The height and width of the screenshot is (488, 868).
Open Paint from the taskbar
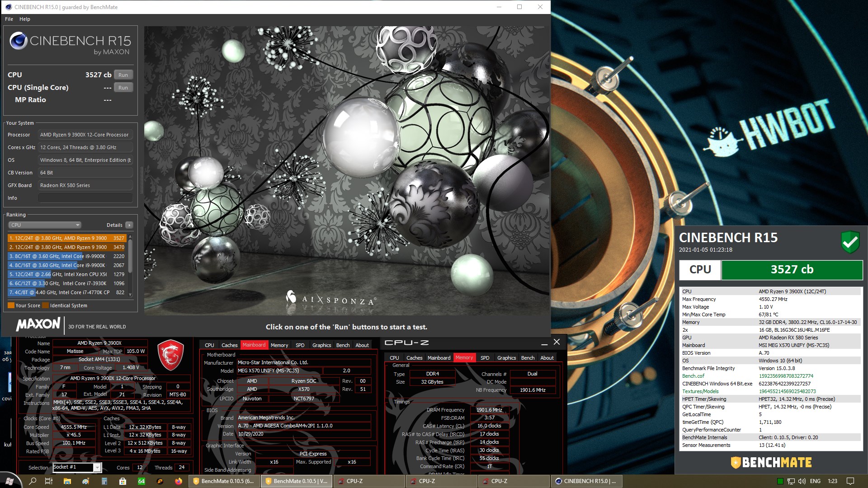(86, 481)
